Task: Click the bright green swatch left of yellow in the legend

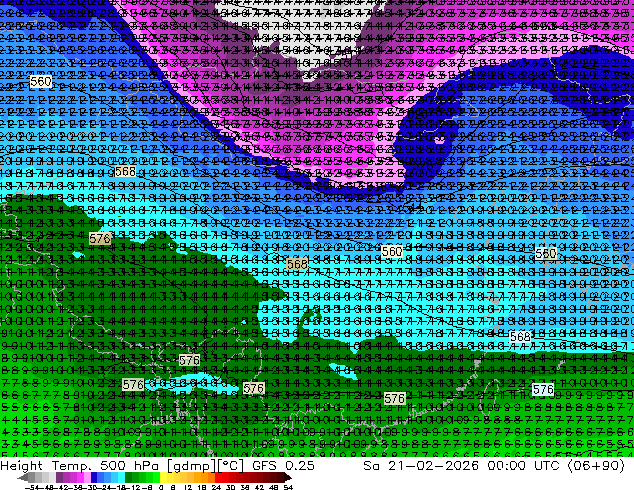Action: click(x=156, y=477)
